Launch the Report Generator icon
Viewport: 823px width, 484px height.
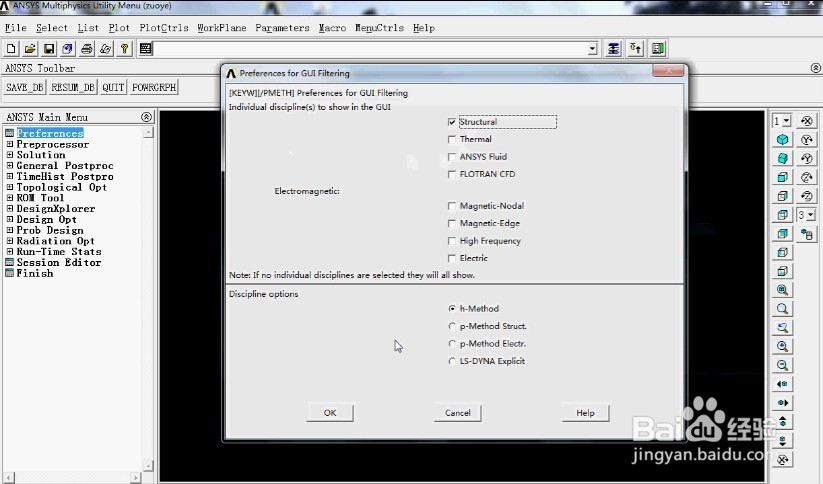pos(105,49)
